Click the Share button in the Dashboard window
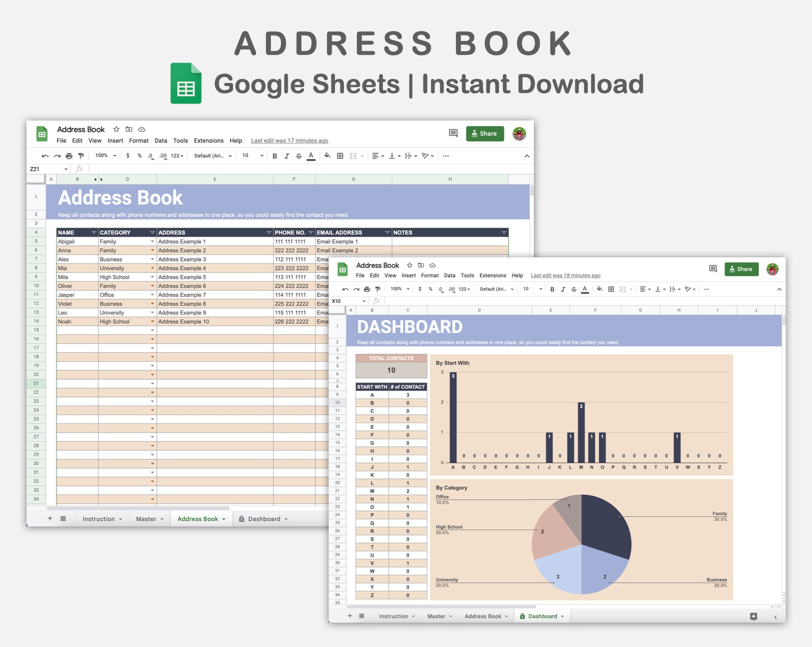The height and width of the screenshot is (647, 812). [741, 269]
